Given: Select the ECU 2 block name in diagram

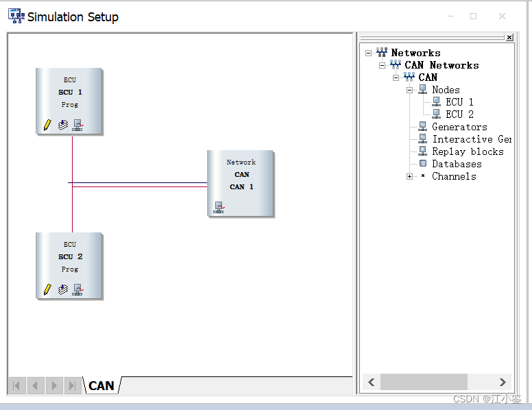Looking at the screenshot, I should (70, 256).
